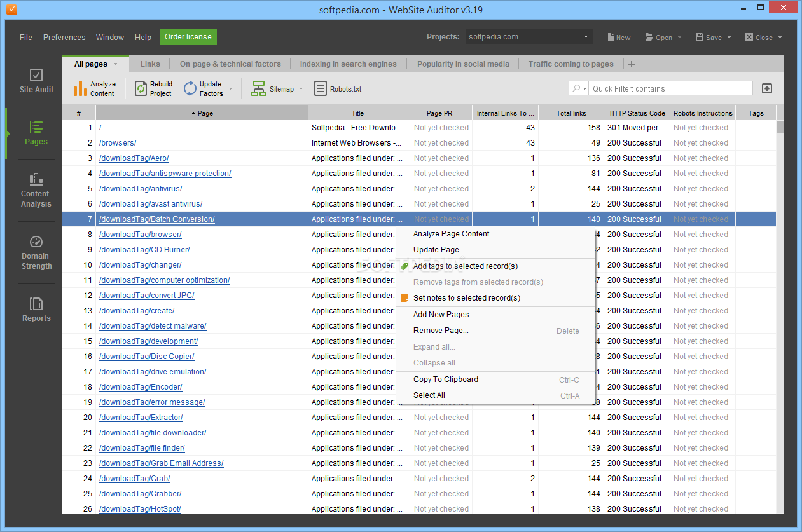Sort by the Page column header
Screen dimensions: 802x532
coord(202,113)
